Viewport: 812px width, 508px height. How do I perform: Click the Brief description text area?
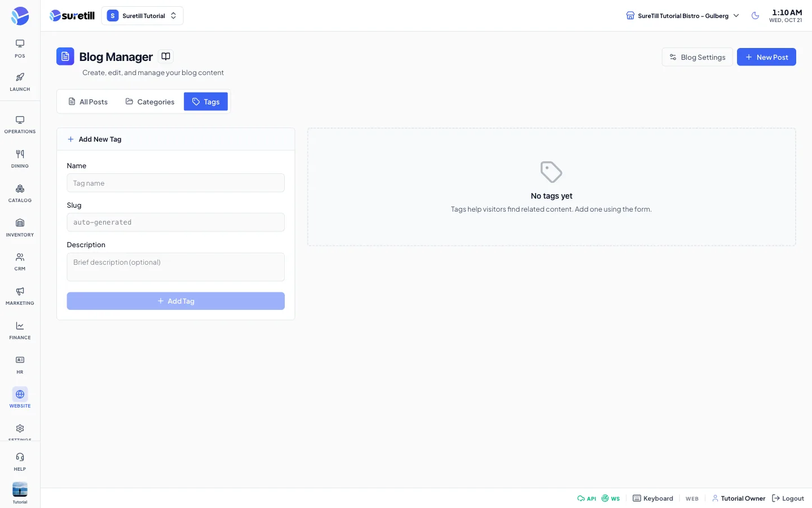175,267
